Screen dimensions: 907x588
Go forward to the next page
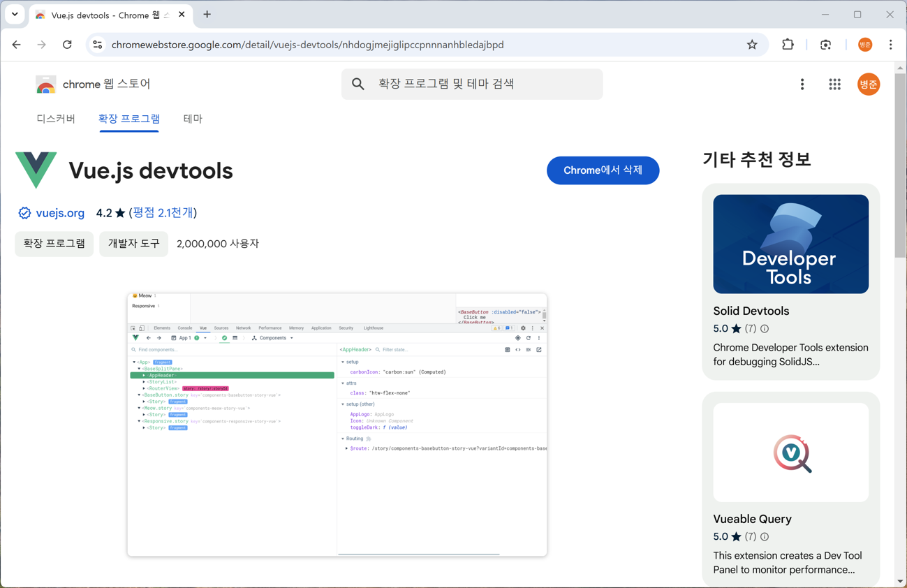42,45
